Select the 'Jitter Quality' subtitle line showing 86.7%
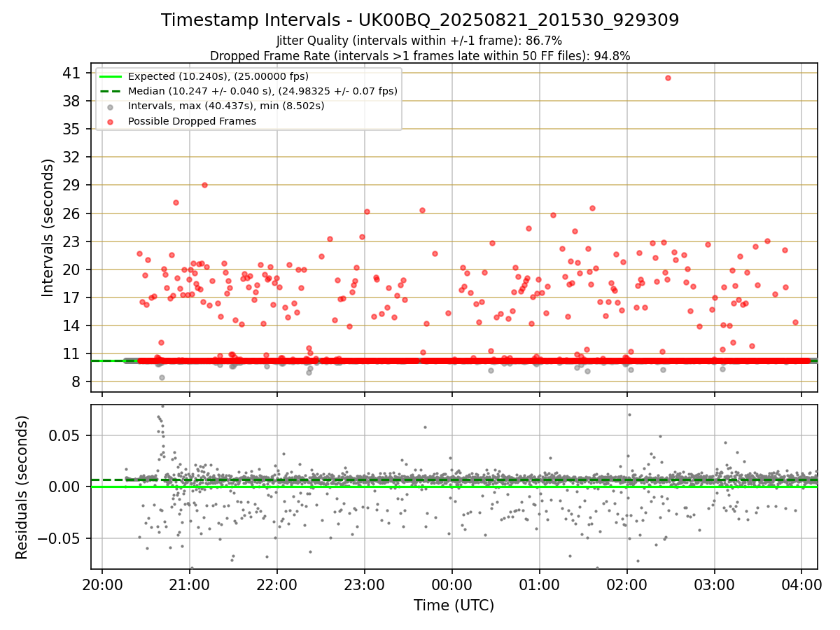The image size is (840, 630). coord(420,41)
